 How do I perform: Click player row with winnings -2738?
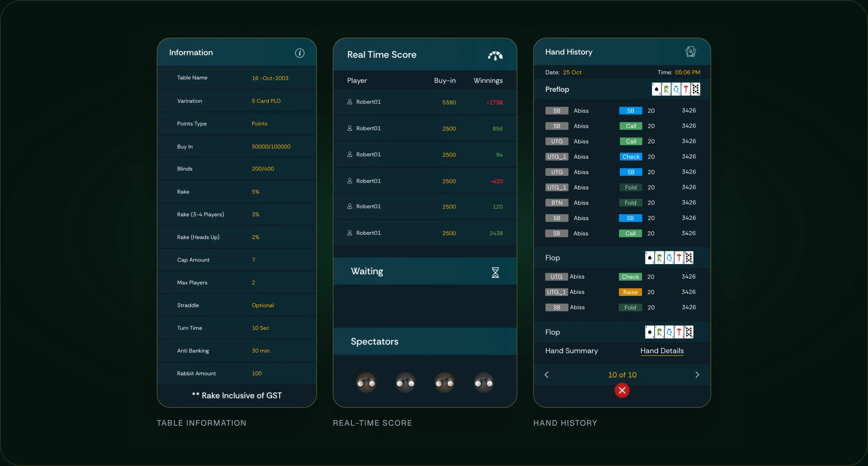pyautogui.click(x=424, y=102)
